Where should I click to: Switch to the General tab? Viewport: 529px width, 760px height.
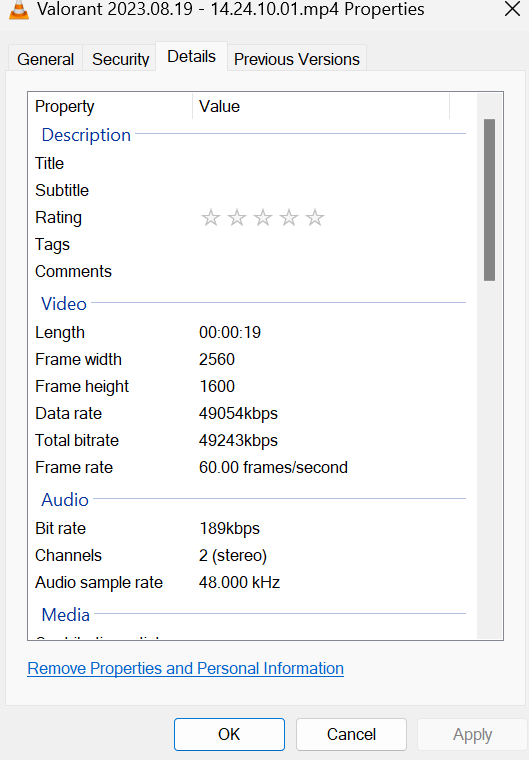pos(46,59)
